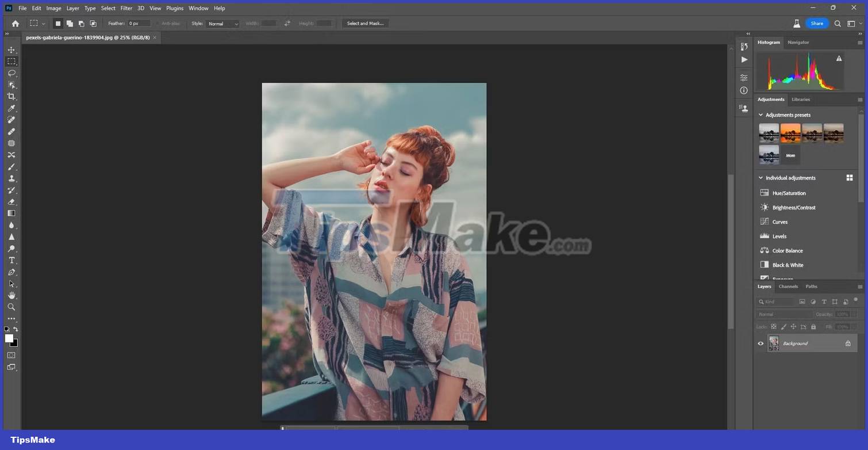Activate the Crop tool
Image resolution: width=868 pixels, height=450 pixels.
coord(11,96)
